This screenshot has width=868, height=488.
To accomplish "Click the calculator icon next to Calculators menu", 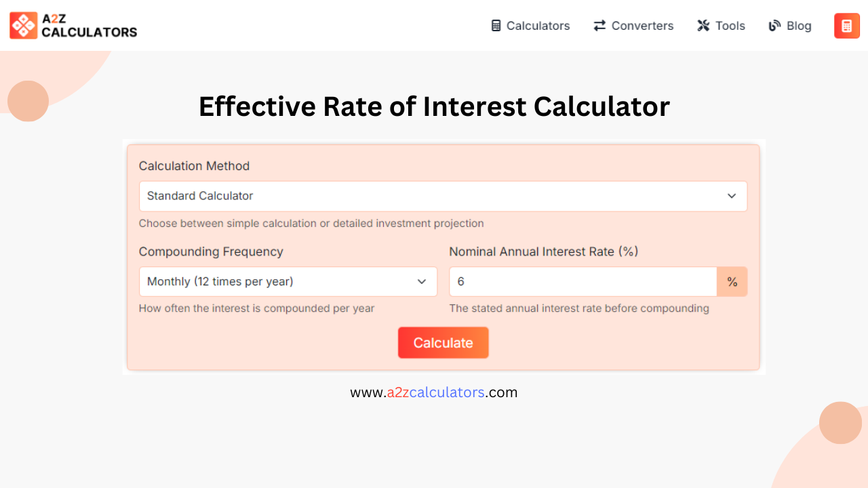I will pyautogui.click(x=494, y=25).
